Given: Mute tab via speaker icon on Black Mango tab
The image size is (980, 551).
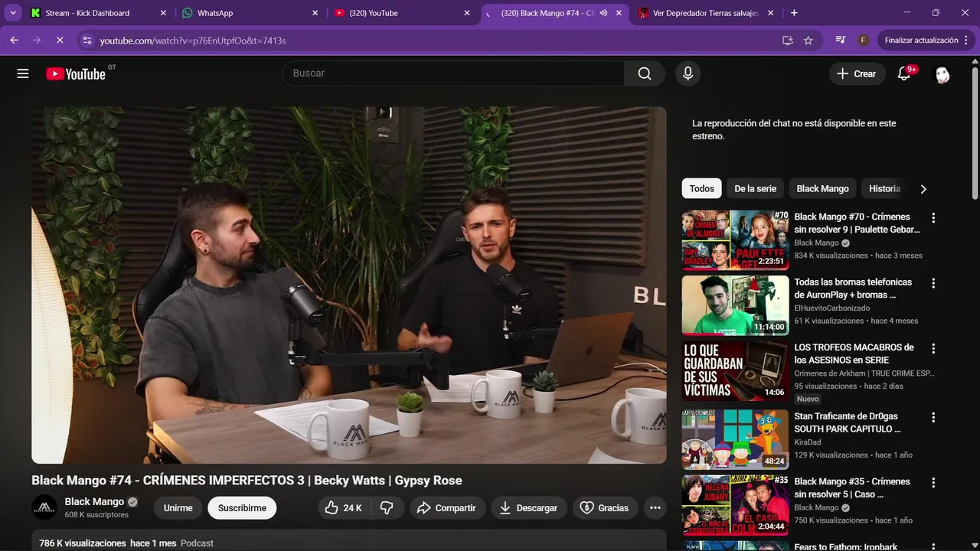Looking at the screenshot, I should coord(603,13).
